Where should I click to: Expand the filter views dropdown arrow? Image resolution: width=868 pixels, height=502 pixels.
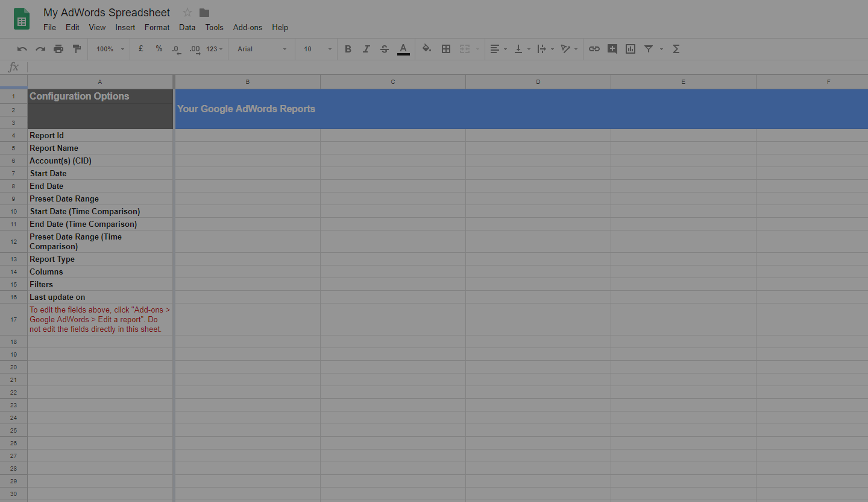pyautogui.click(x=661, y=49)
